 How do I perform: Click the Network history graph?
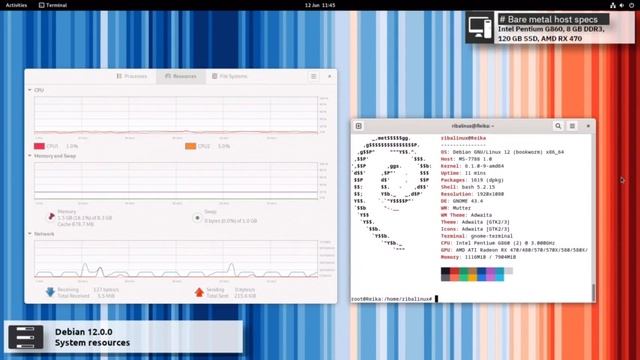[x=176, y=259]
